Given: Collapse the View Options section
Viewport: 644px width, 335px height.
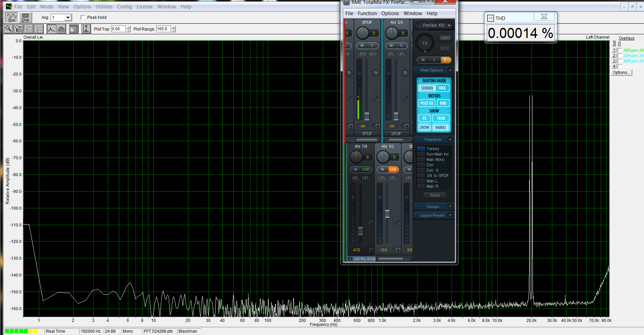Looking at the screenshot, I should point(450,70).
